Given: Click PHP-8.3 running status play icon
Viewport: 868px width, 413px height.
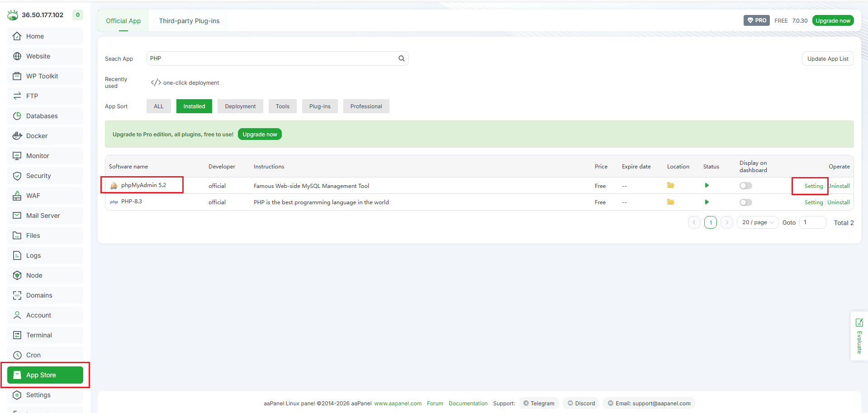Looking at the screenshot, I should point(707,202).
